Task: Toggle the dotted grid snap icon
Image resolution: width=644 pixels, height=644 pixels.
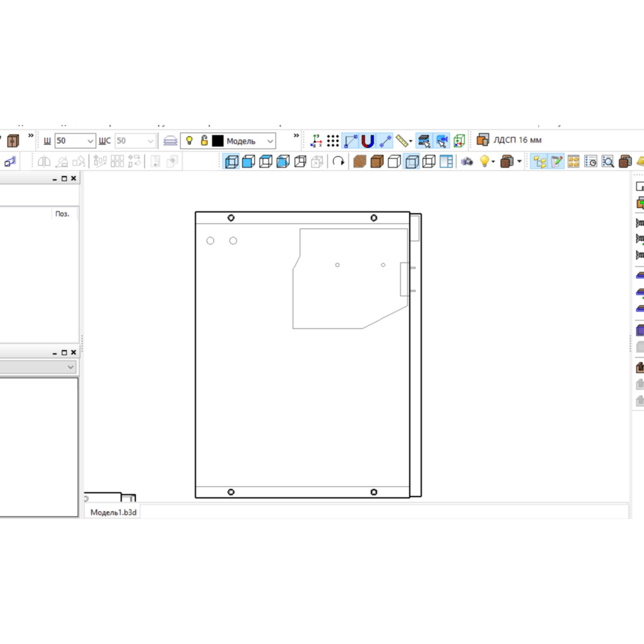Action: [x=332, y=141]
